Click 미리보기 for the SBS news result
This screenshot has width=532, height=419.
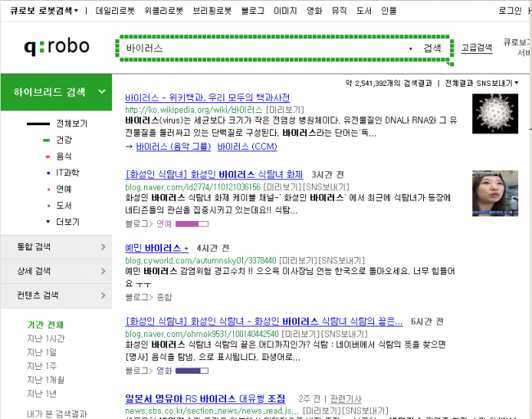[322, 411]
